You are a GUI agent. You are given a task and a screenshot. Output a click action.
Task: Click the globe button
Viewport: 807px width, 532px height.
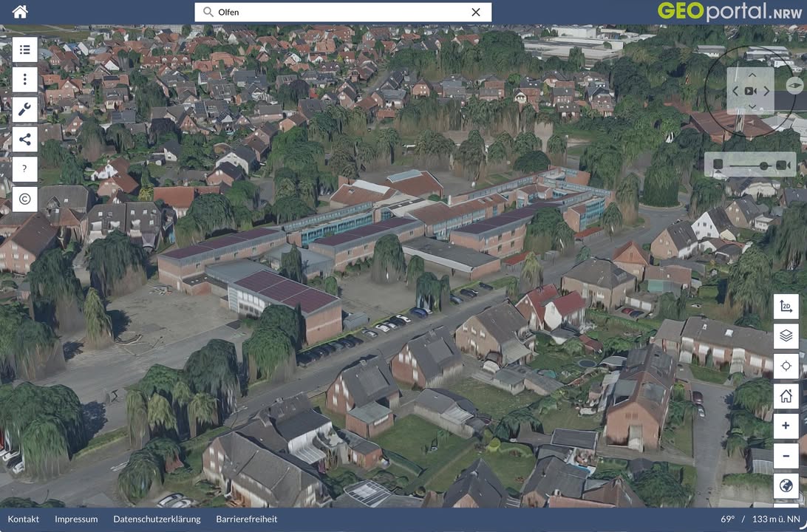pos(786,486)
